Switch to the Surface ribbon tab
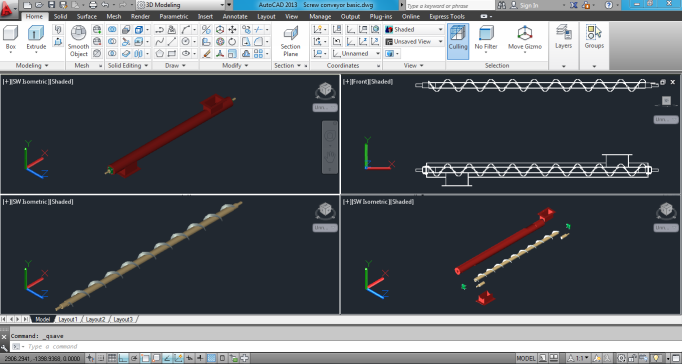 [x=87, y=17]
